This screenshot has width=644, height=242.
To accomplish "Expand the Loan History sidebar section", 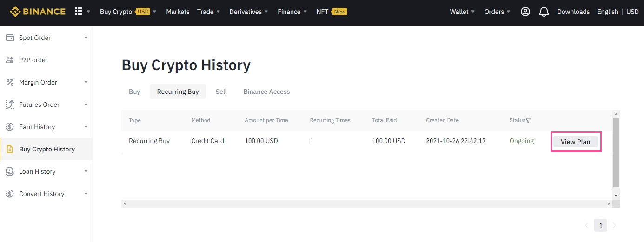I will (86, 171).
